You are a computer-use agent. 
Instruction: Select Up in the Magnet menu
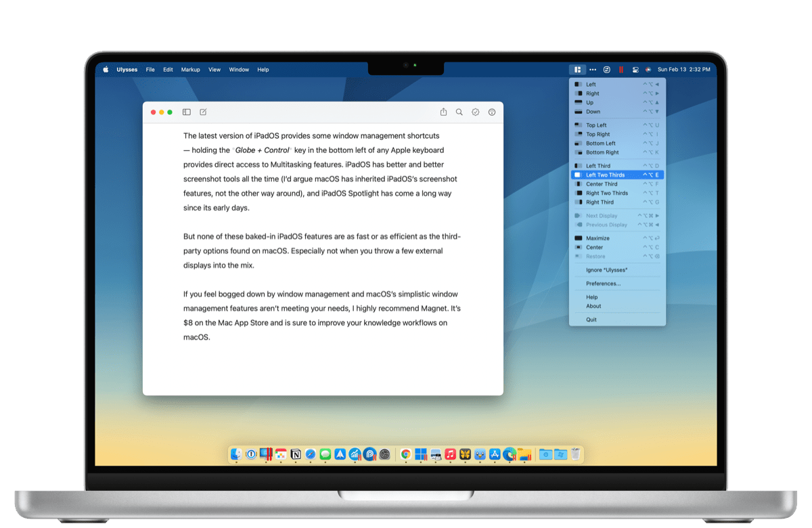point(617,103)
